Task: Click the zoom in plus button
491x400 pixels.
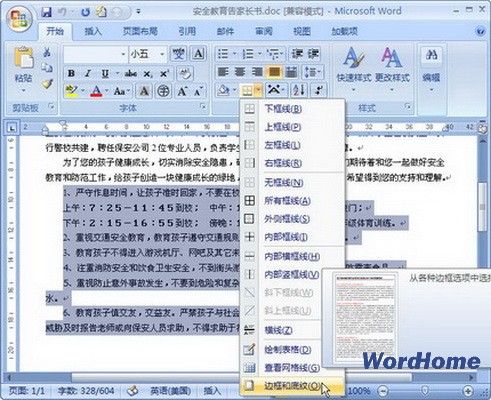Action: [468, 390]
